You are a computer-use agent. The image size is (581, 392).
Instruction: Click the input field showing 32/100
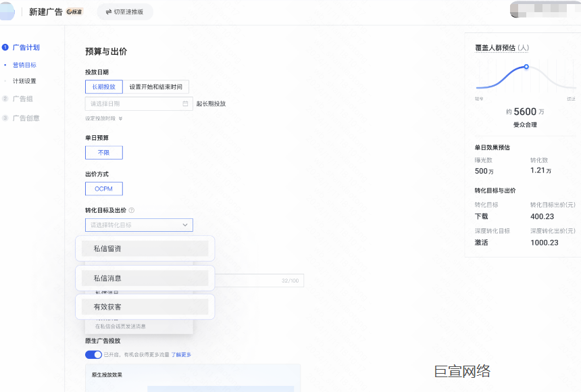pyautogui.click(x=259, y=280)
